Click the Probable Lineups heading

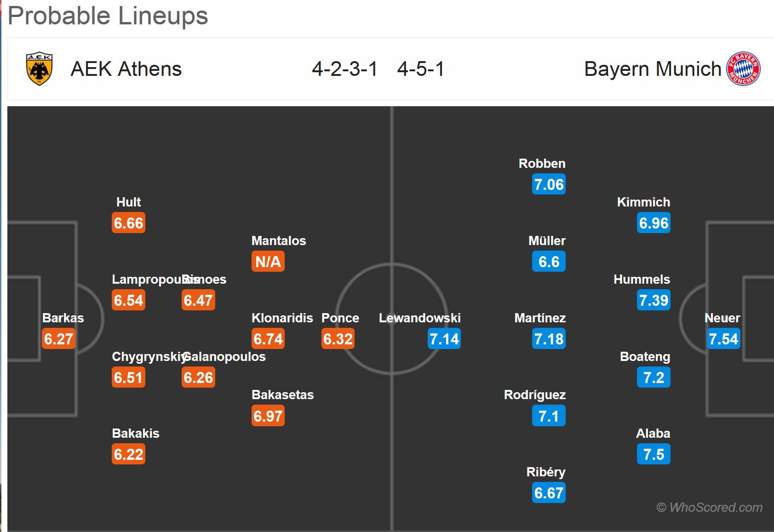[x=108, y=16]
